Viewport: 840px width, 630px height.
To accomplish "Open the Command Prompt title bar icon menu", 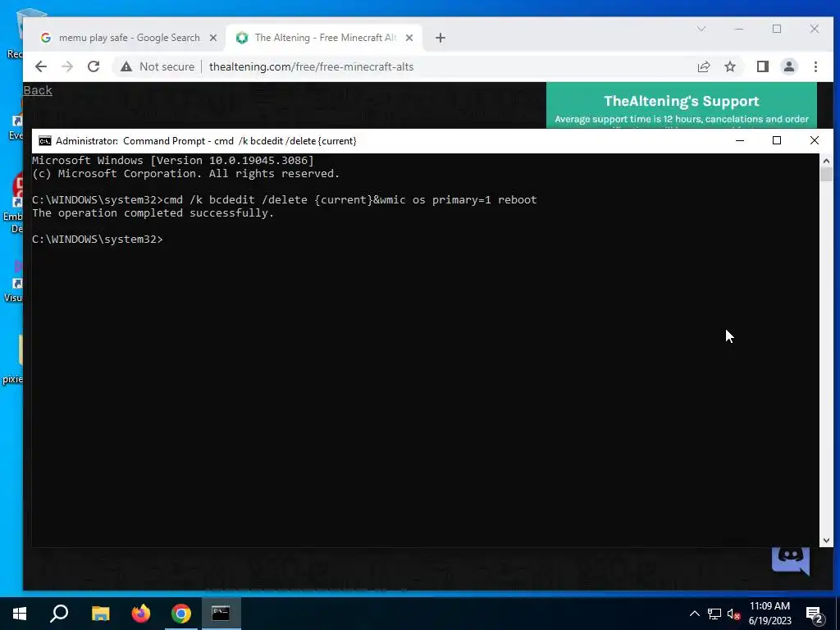I will 45,141.
